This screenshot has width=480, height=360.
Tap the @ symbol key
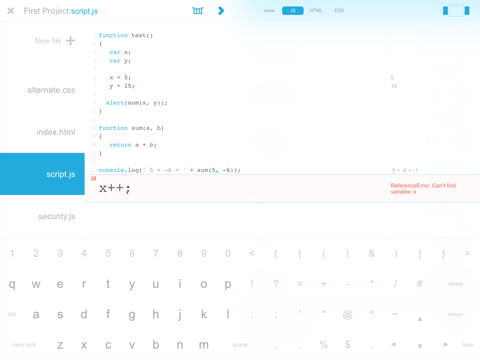(x=347, y=314)
